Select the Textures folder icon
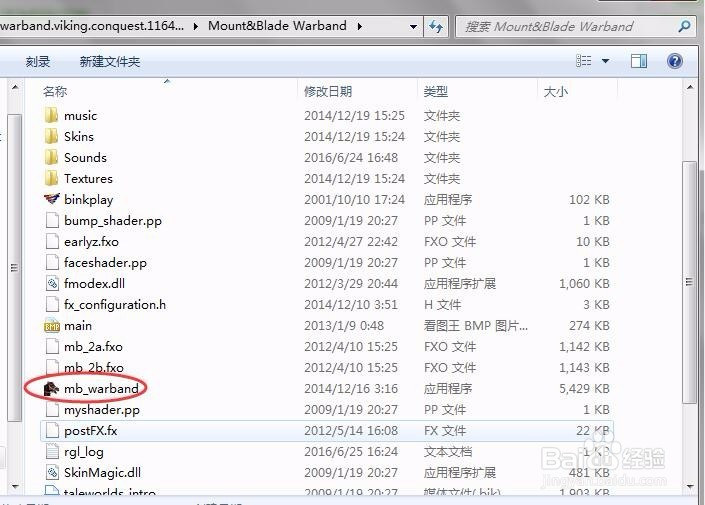705x505 pixels. (52, 179)
